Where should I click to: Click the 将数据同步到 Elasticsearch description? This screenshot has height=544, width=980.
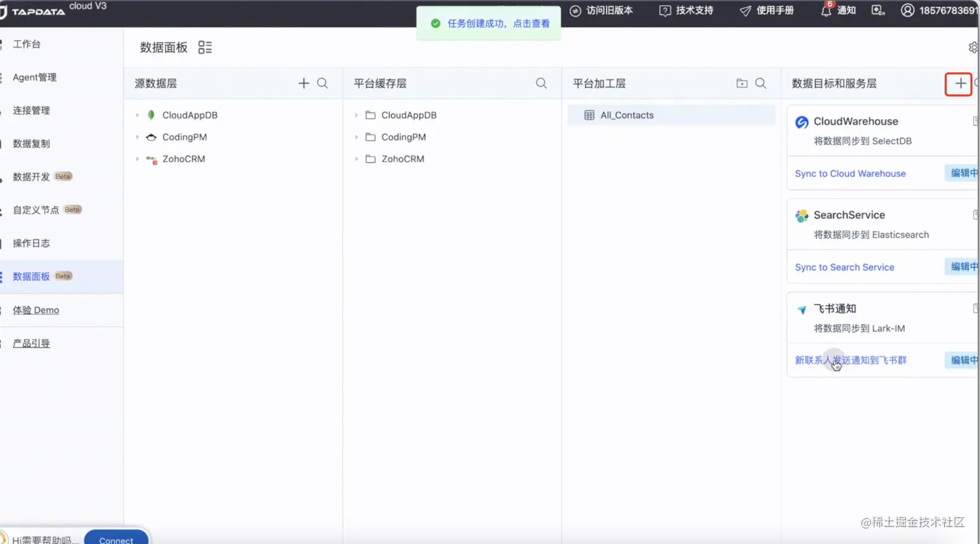pyautogui.click(x=871, y=235)
